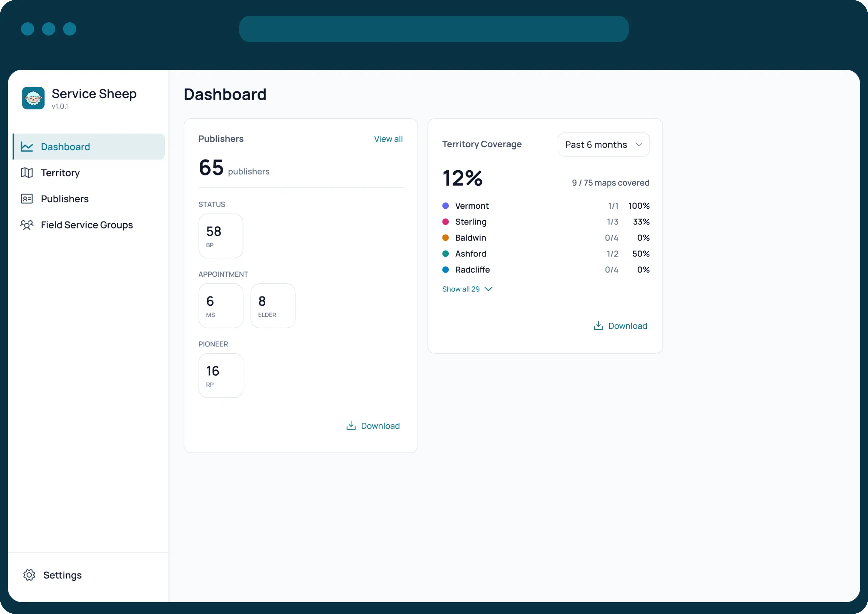Click the Vermont territory name
Image resolution: width=868 pixels, height=614 pixels.
pos(471,206)
